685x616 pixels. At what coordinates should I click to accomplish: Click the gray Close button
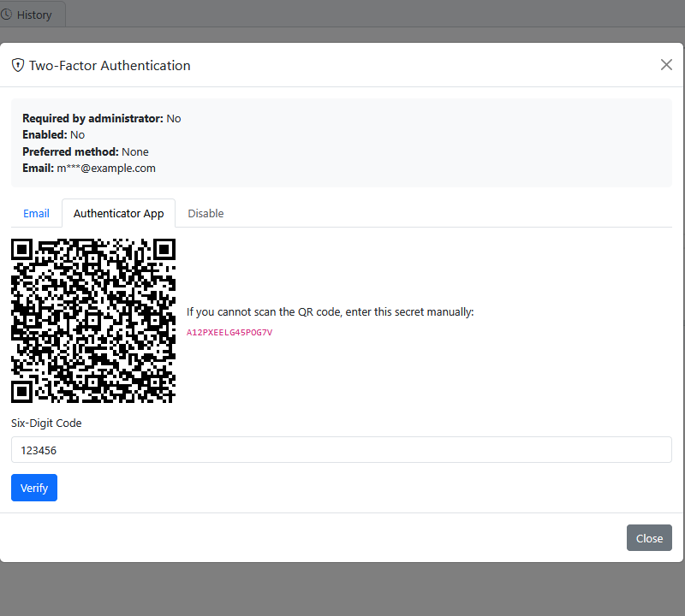pyautogui.click(x=649, y=538)
